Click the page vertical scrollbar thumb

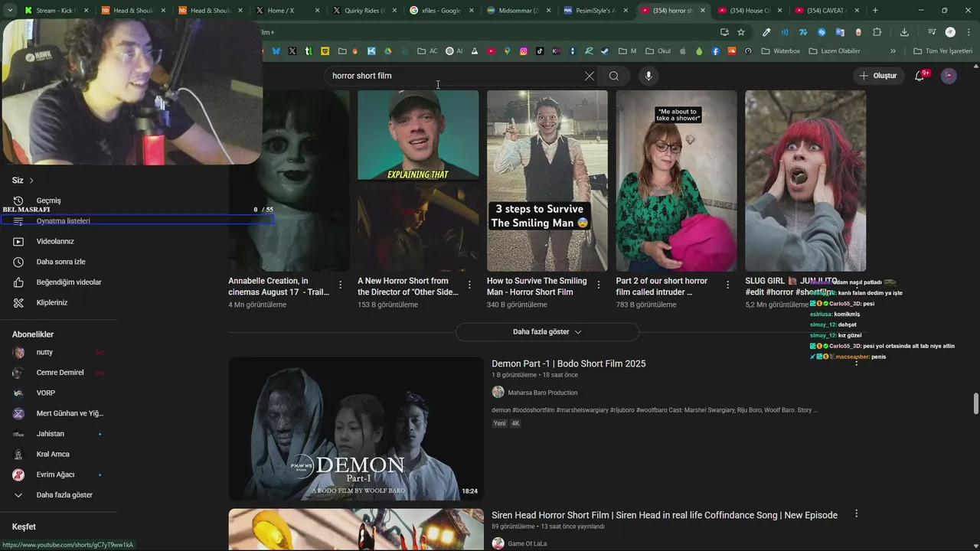pos(975,403)
